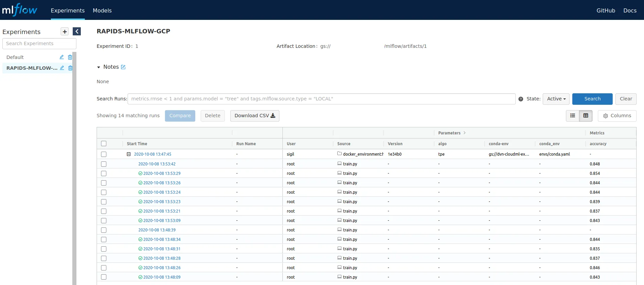
Task: Focus the Search Runs query field
Action: [321, 99]
